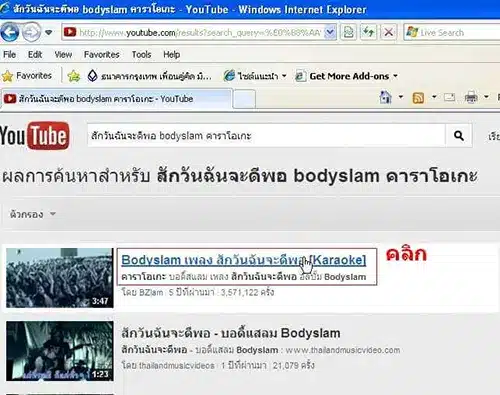The height and width of the screenshot is (395, 500).
Task: Click the address bar URL field
Action: point(199,32)
